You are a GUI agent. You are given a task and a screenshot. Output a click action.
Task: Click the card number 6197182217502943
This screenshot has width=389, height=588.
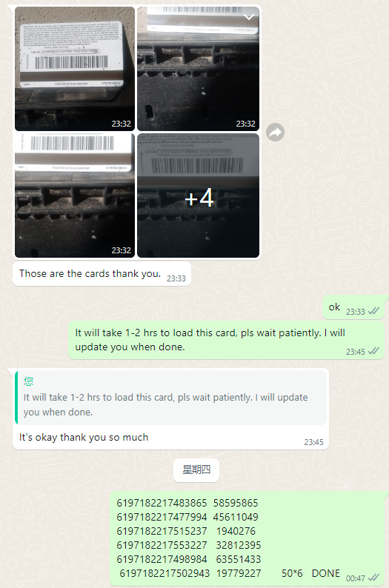(x=164, y=573)
